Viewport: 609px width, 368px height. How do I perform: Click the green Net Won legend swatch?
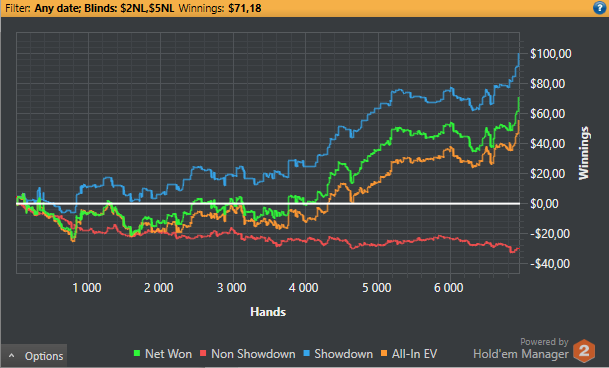[137, 354]
